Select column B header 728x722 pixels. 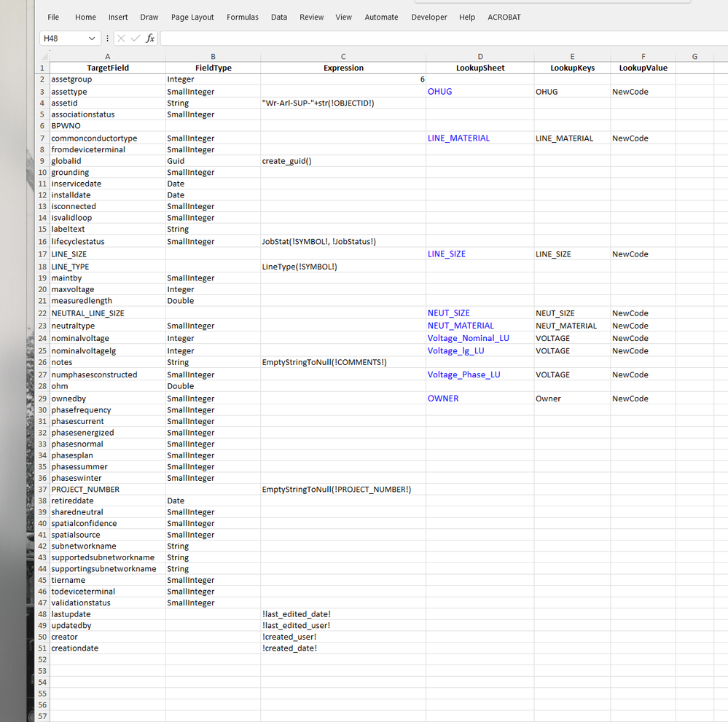click(x=213, y=57)
